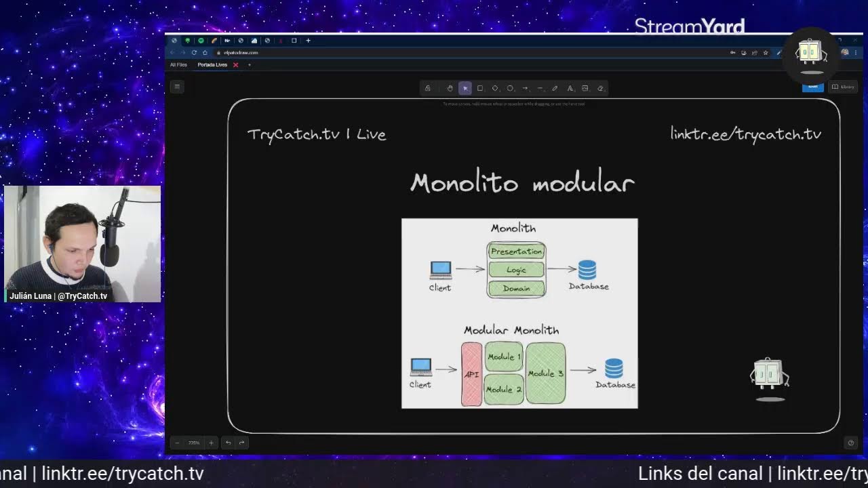Reset zoom via the percentage label
Image resolution: width=868 pixels, height=488 pixels.
(x=194, y=443)
